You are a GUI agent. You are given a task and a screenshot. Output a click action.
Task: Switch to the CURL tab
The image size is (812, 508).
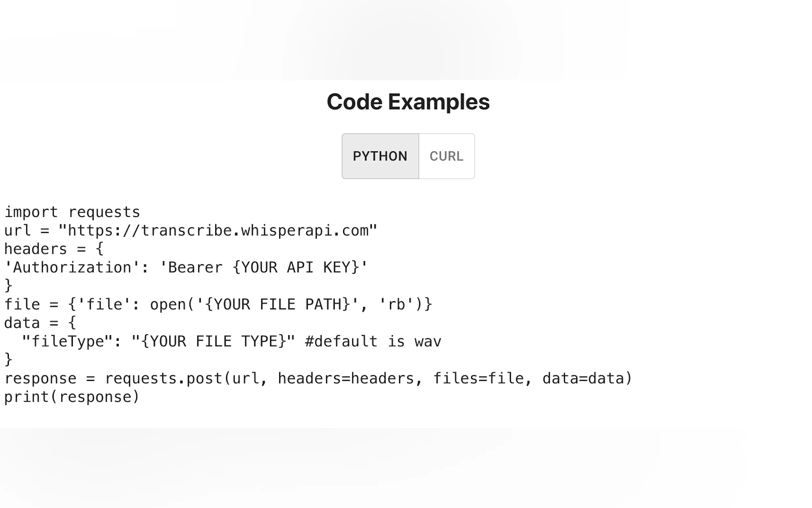(x=447, y=156)
